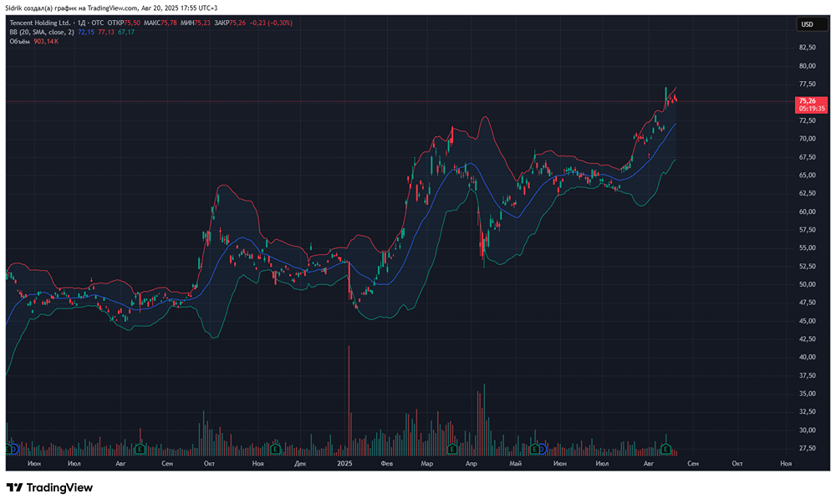Click the ОТКР open value 75,50
Viewport: 836px width, 504px height.
132,23
